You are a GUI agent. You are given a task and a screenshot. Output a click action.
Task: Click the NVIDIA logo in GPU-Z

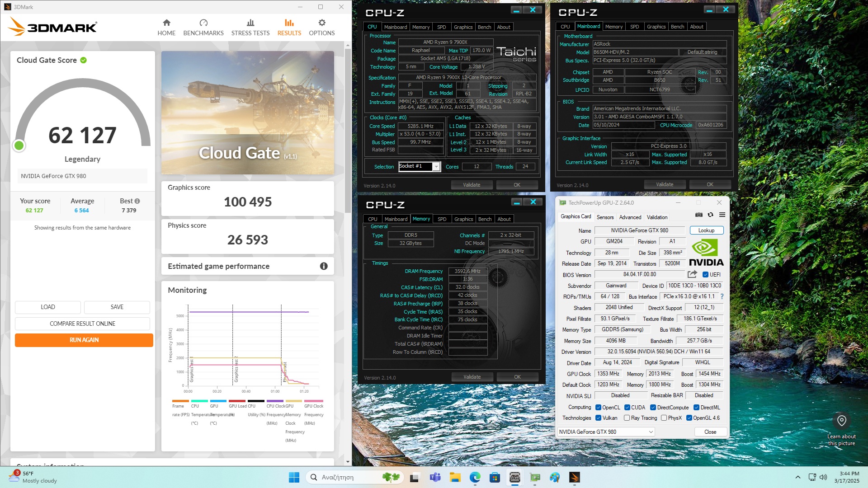pos(706,253)
